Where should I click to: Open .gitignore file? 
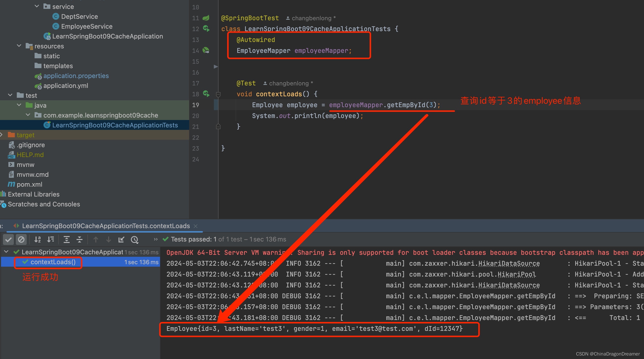31,145
